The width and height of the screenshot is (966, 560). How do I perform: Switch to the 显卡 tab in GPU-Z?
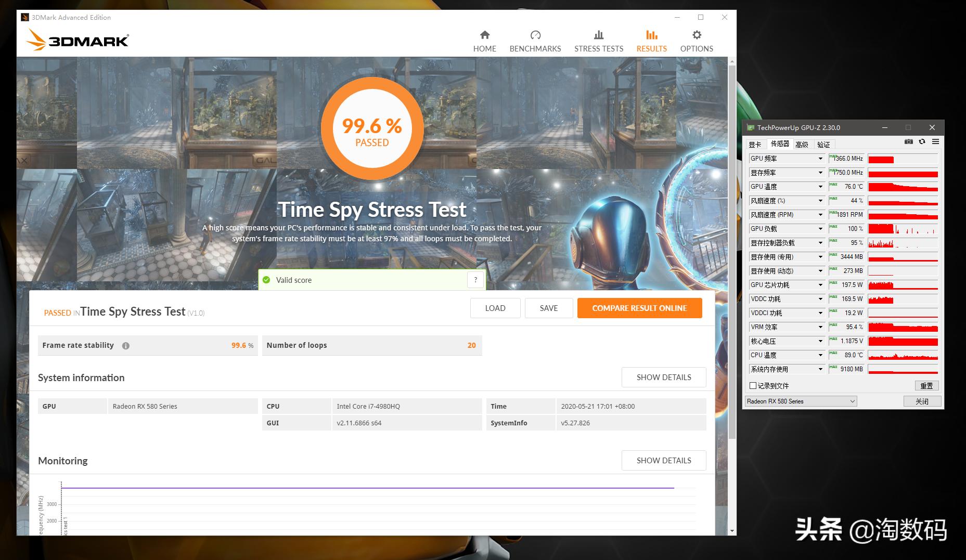(755, 145)
